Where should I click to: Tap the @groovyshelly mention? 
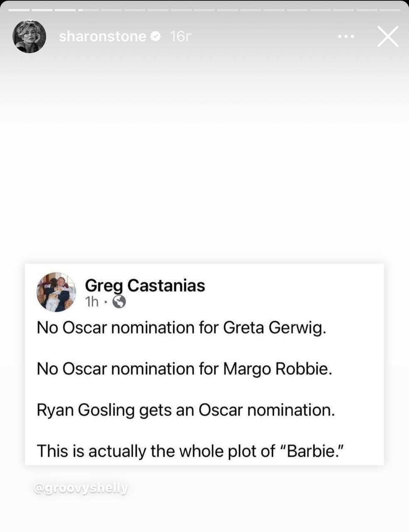pyautogui.click(x=81, y=488)
